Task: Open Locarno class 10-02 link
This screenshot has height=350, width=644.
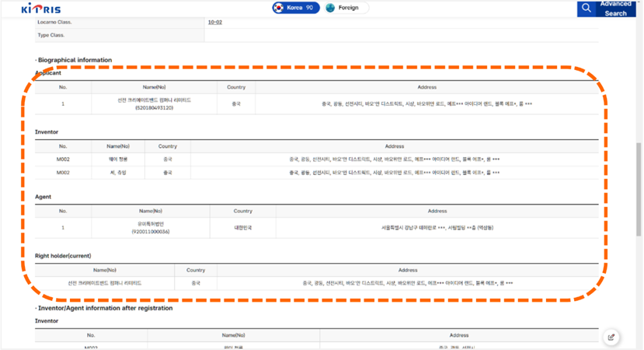Action: (x=215, y=23)
